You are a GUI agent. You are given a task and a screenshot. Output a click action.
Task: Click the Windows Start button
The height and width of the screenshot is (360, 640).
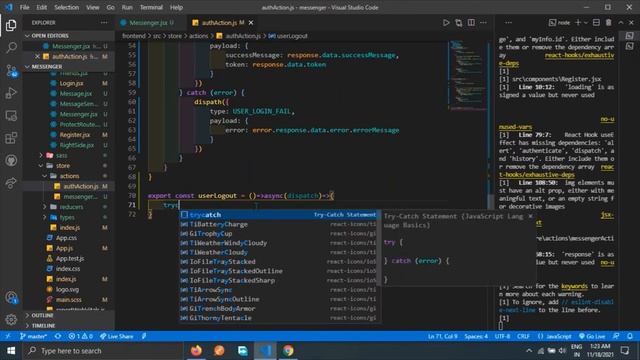11,351
